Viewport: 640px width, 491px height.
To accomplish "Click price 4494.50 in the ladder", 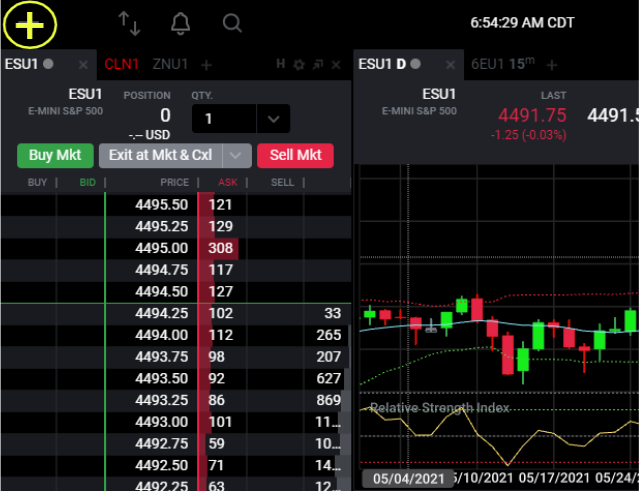I will (162, 291).
